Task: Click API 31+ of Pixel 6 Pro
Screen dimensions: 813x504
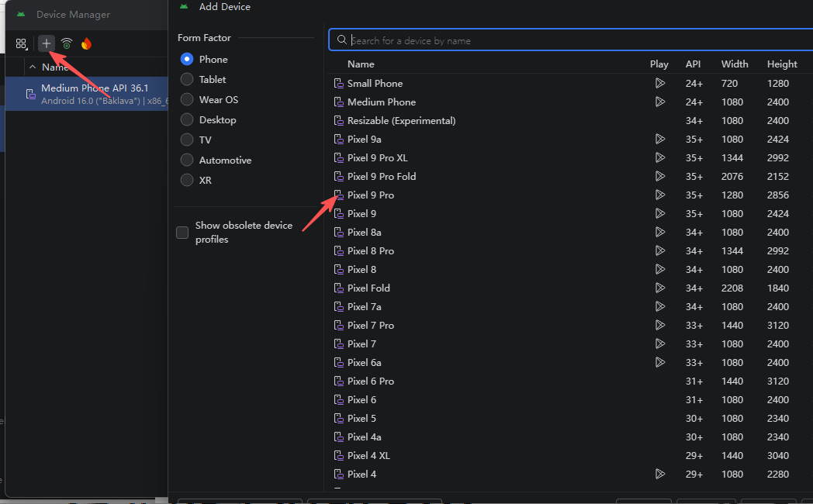Action: pyautogui.click(x=694, y=381)
